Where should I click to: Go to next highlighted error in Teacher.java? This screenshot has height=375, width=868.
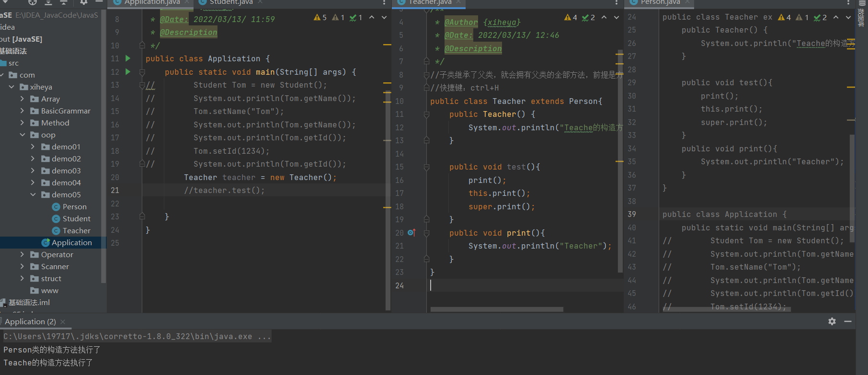coord(617,17)
